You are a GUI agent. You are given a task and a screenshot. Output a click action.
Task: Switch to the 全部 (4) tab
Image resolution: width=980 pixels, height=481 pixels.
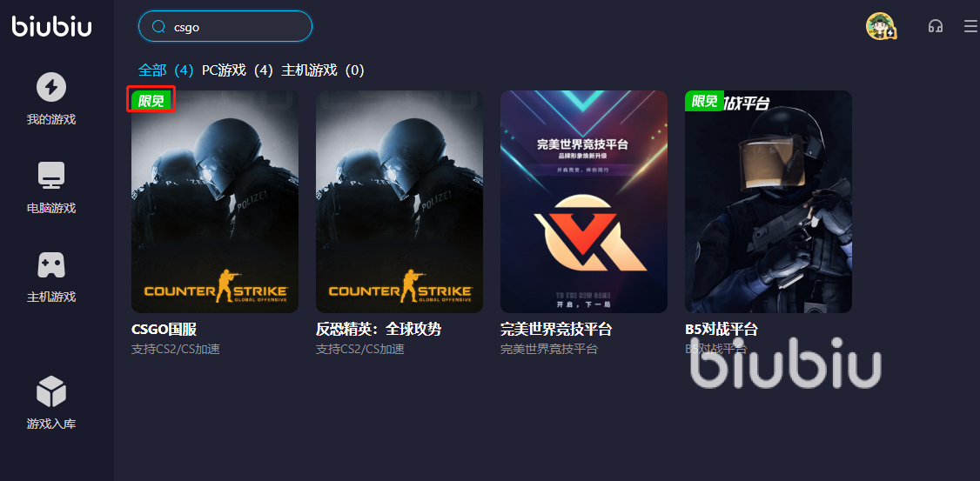(x=166, y=70)
